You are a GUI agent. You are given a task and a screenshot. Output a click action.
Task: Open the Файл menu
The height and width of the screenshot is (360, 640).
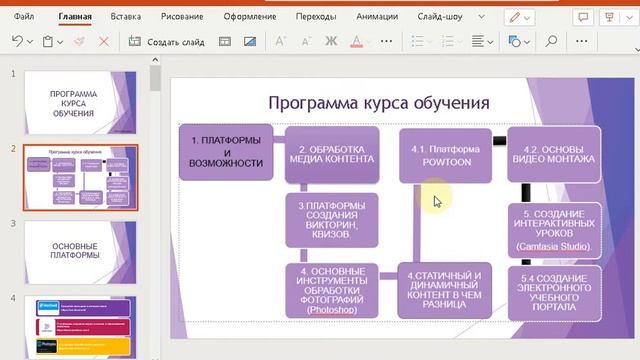pyautogui.click(x=24, y=17)
